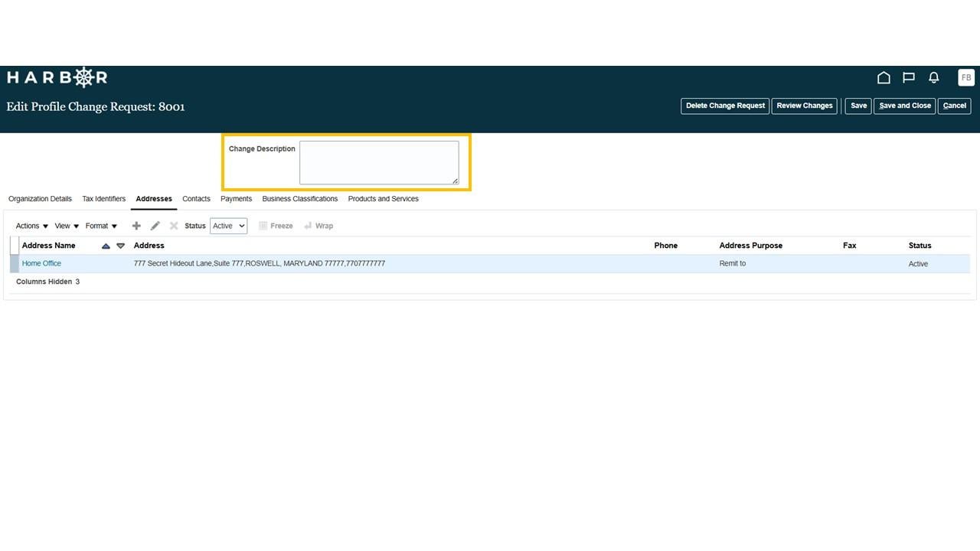Open the notifications bell
Screen dimensions: 980x551
934,77
